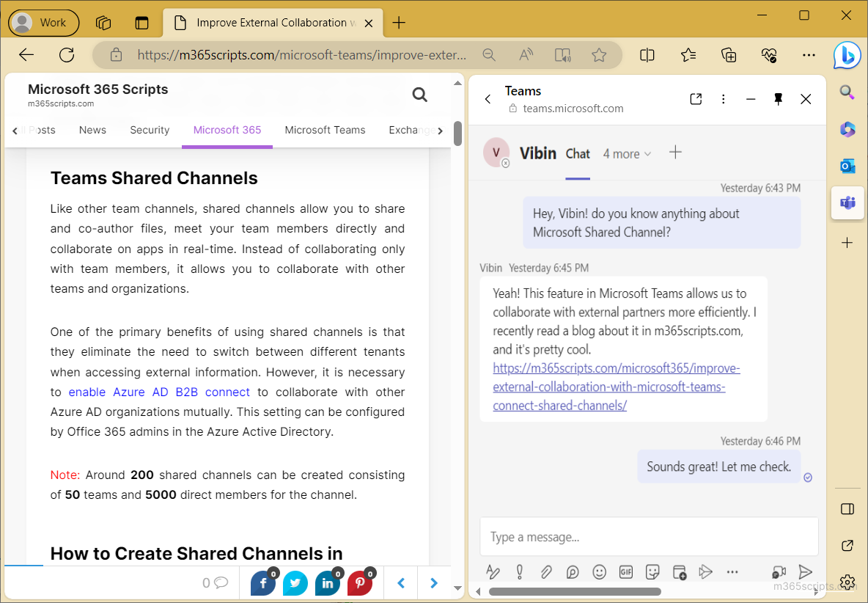868x603 pixels.
Task: Open the m365scripts.com link in Vibin's message
Action: tap(616, 387)
